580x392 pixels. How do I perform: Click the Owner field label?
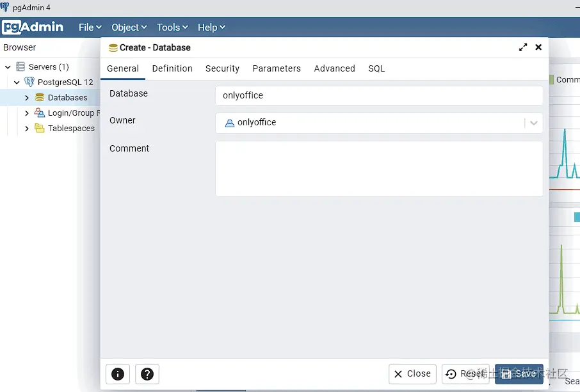122,120
